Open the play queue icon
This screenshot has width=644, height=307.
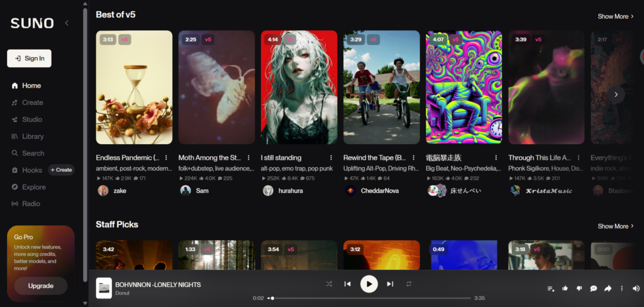pos(551,288)
